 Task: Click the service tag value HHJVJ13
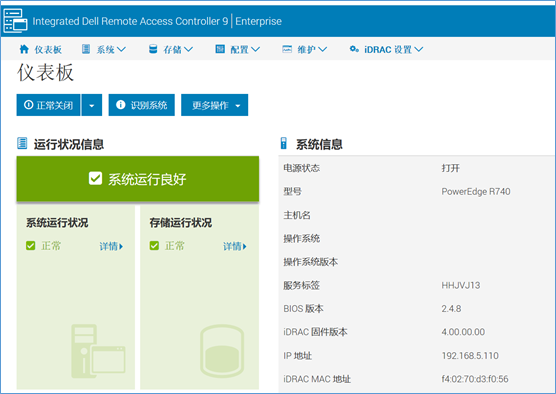click(x=461, y=285)
